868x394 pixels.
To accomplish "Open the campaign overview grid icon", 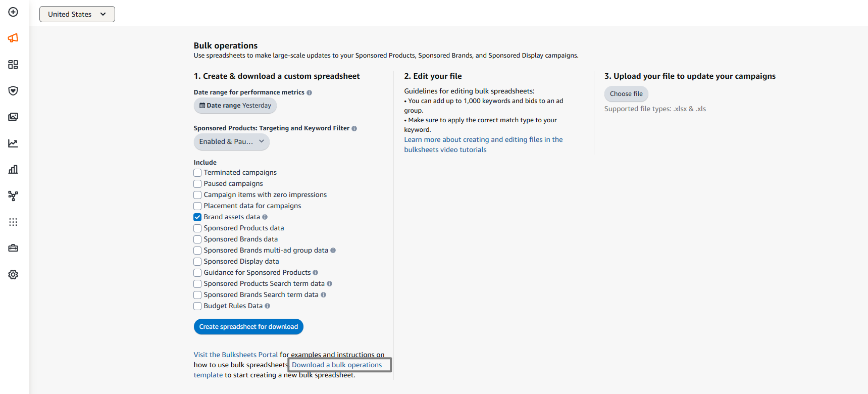I will tap(13, 64).
